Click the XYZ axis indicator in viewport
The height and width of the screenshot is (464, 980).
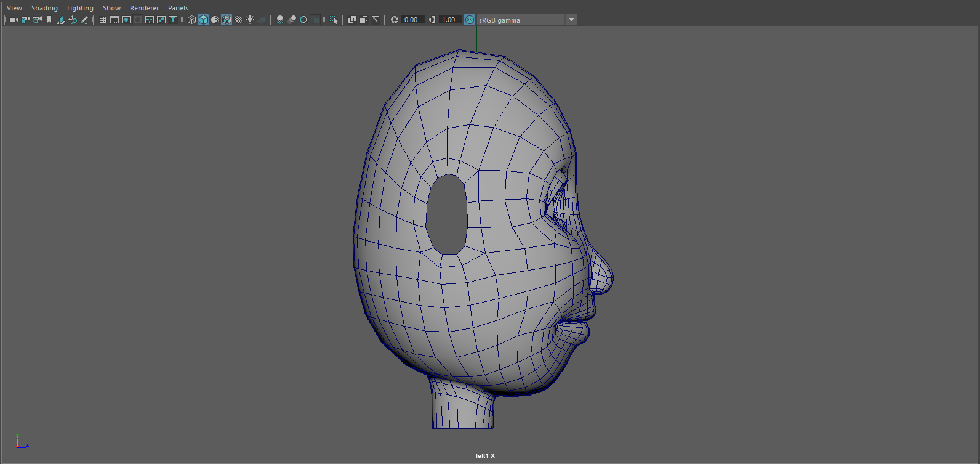pyautogui.click(x=22, y=441)
